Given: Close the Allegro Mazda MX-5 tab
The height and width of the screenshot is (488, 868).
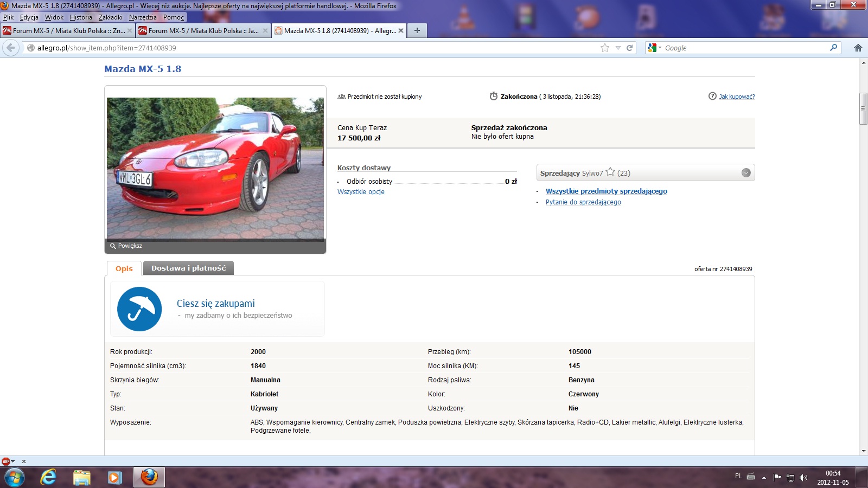Looking at the screenshot, I should coord(401,31).
